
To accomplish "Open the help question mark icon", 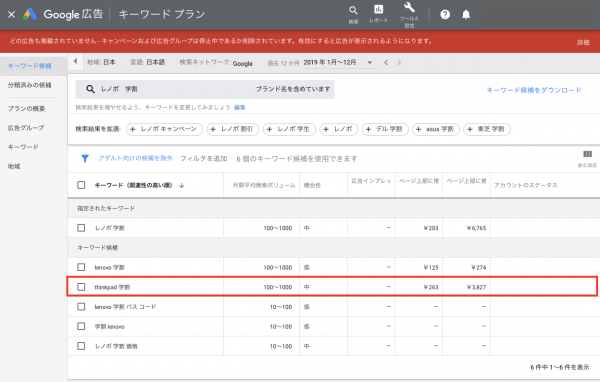I will [x=445, y=15].
